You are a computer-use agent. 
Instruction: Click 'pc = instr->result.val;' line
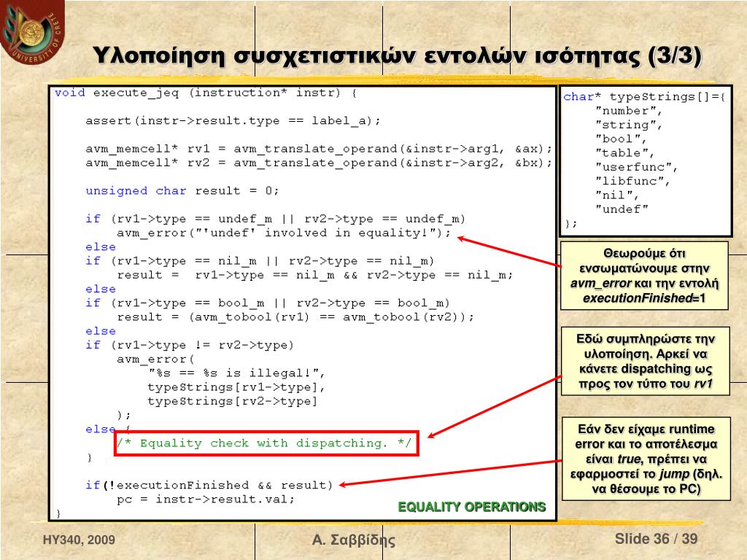206,499
